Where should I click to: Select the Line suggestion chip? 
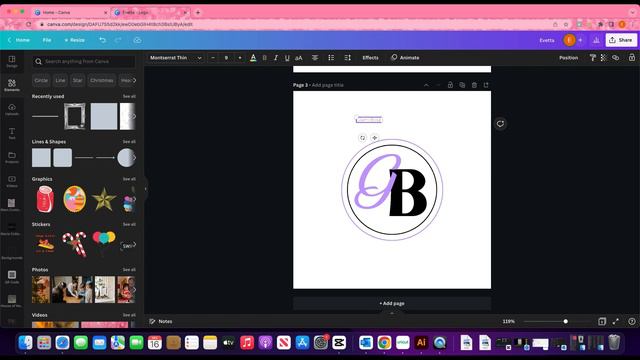click(60, 80)
